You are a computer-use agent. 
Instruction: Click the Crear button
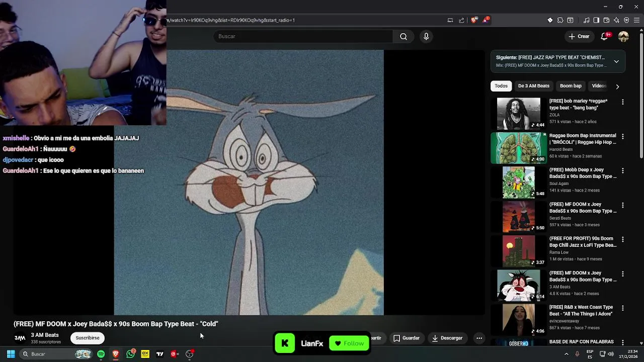coord(579,36)
